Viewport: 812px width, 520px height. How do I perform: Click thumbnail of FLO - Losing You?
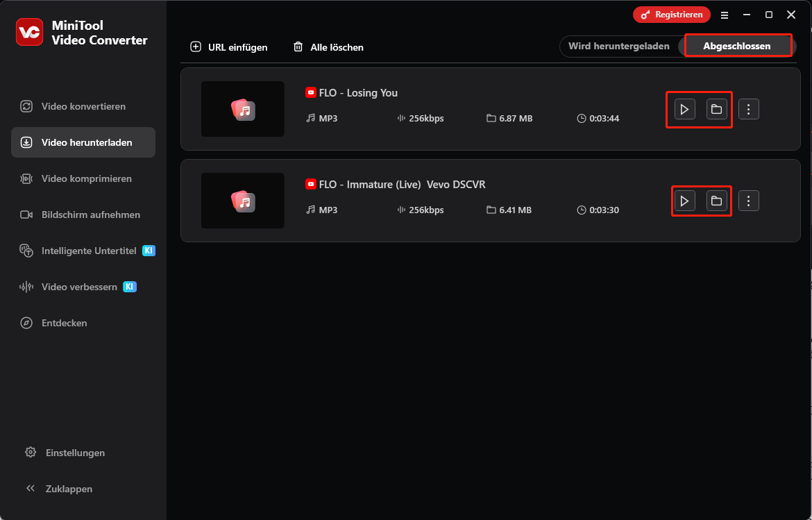coord(242,109)
